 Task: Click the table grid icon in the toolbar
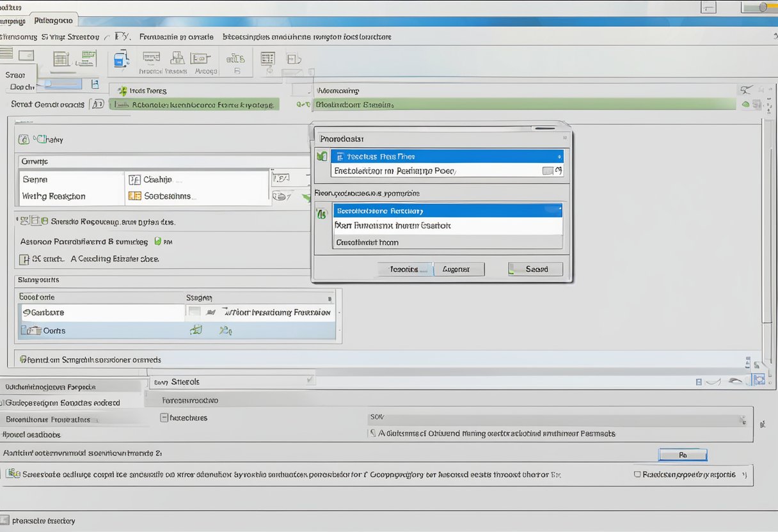click(267, 59)
